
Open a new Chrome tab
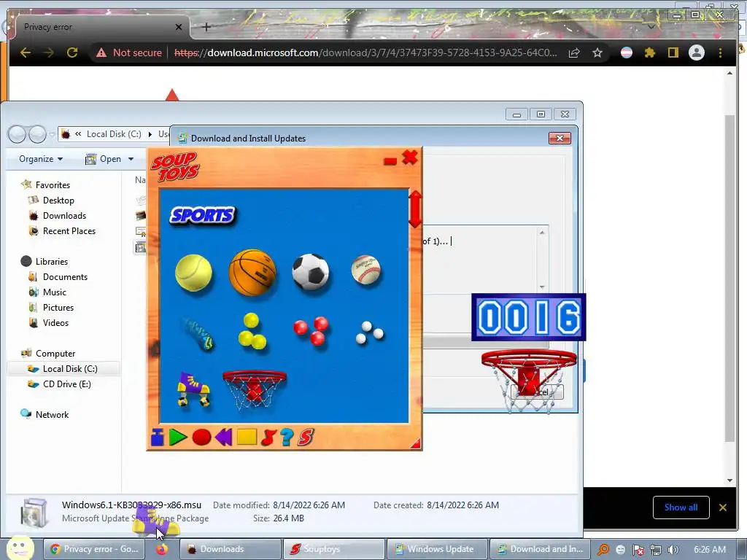tap(206, 27)
